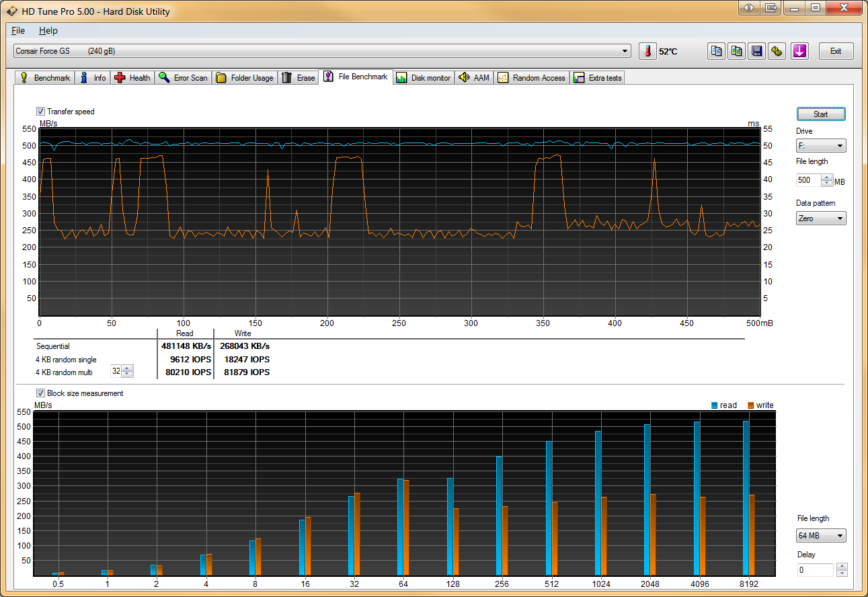The height and width of the screenshot is (597, 868).
Task: Uncheck the Transfer speed checkbox
Action: [x=41, y=112]
